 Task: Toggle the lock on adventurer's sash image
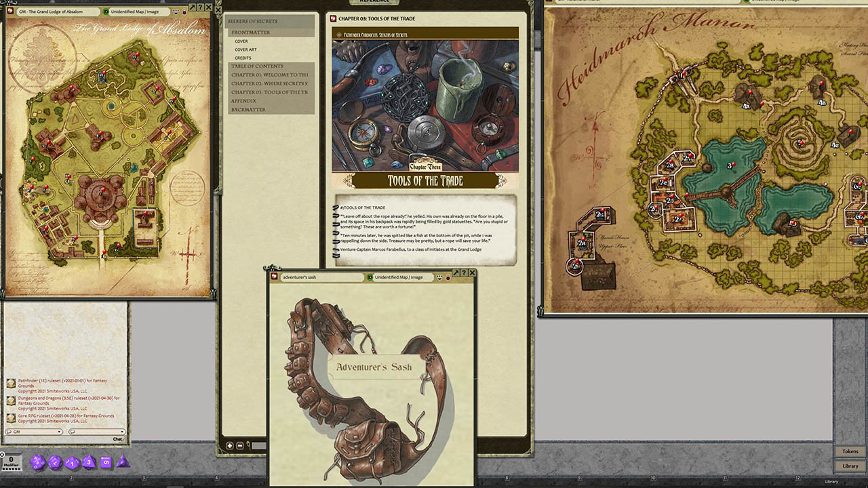448,277
